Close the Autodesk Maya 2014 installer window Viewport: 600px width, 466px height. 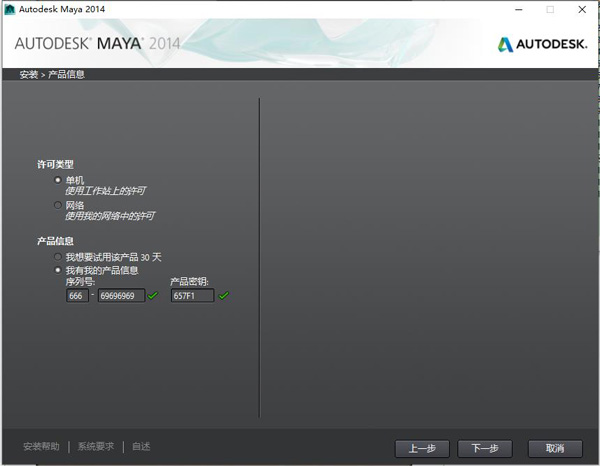[x=582, y=10]
